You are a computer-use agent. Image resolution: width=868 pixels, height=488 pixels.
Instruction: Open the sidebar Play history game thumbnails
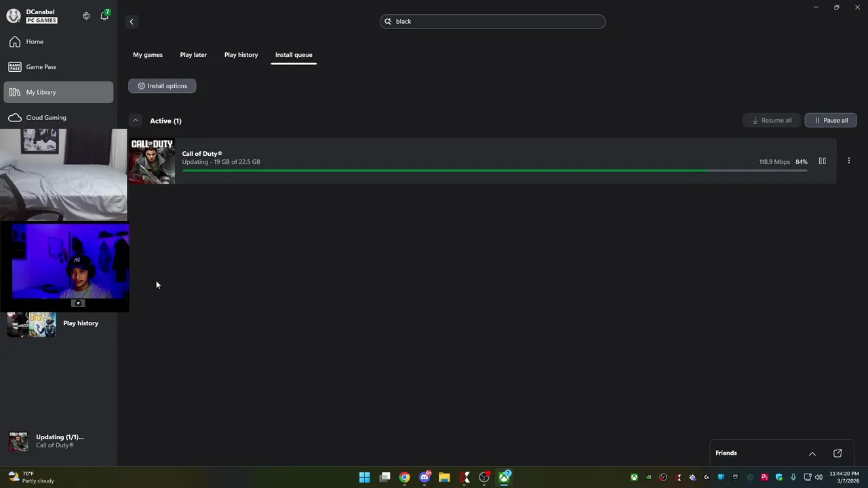pos(32,324)
